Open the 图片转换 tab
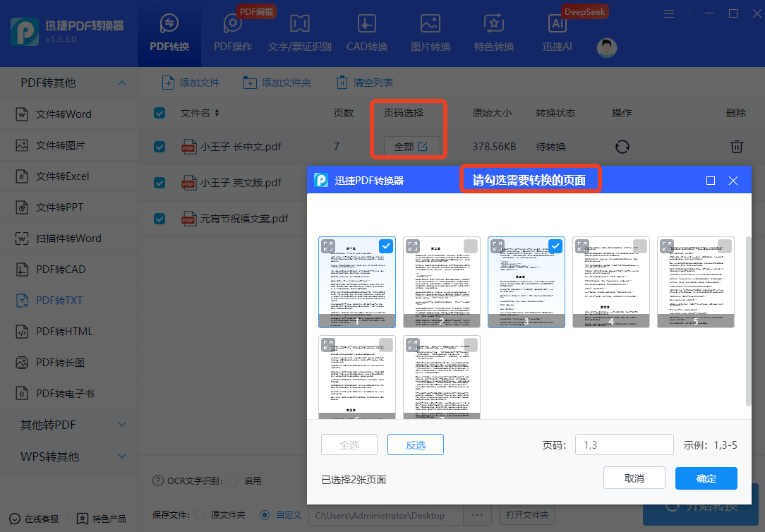The height and width of the screenshot is (532, 765). 430,33
